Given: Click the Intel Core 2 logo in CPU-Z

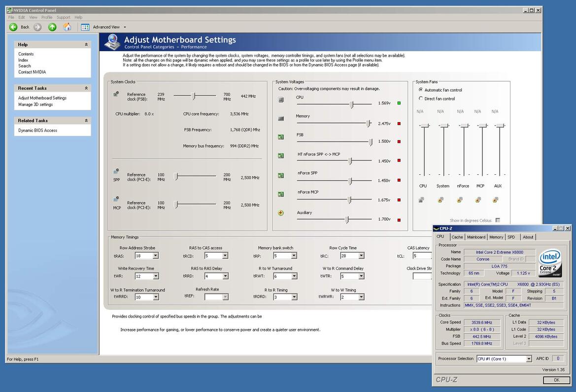Looking at the screenshot, I should [x=550, y=263].
